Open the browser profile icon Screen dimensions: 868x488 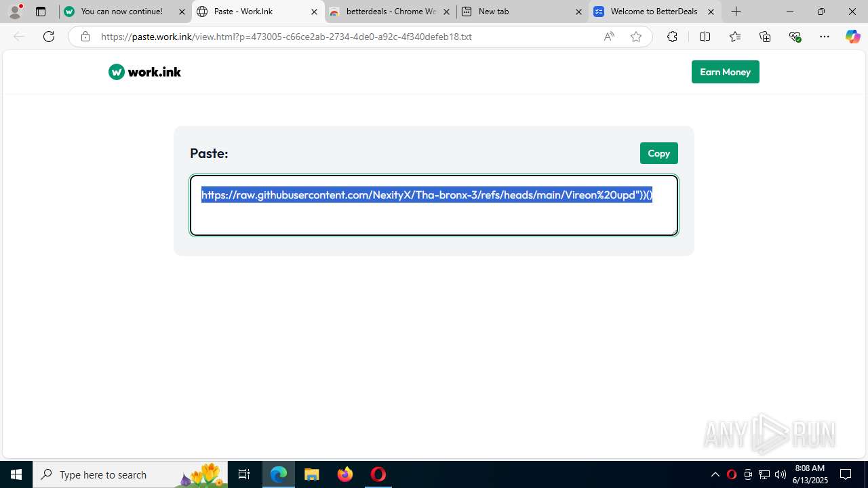(15, 12)
